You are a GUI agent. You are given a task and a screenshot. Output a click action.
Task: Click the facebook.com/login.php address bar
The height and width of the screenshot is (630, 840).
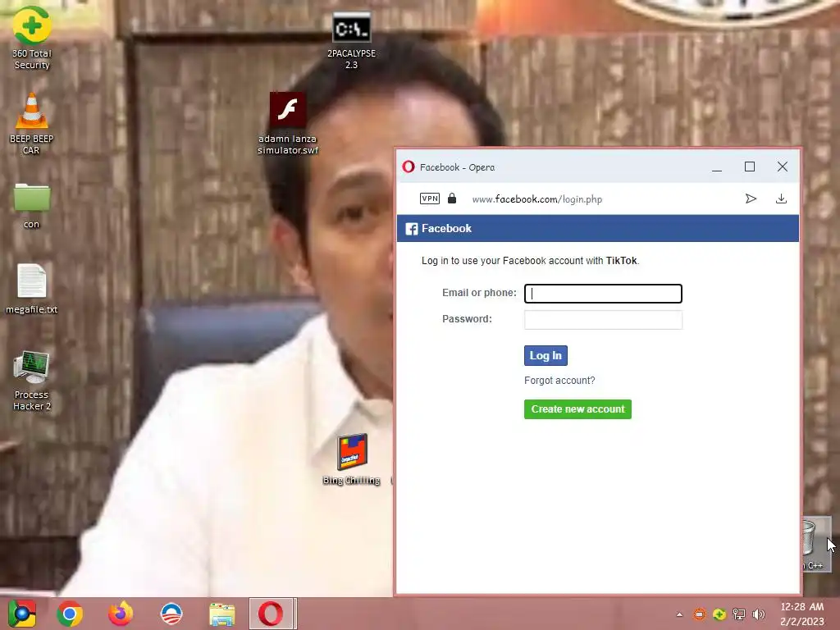(x=536, y=199)
